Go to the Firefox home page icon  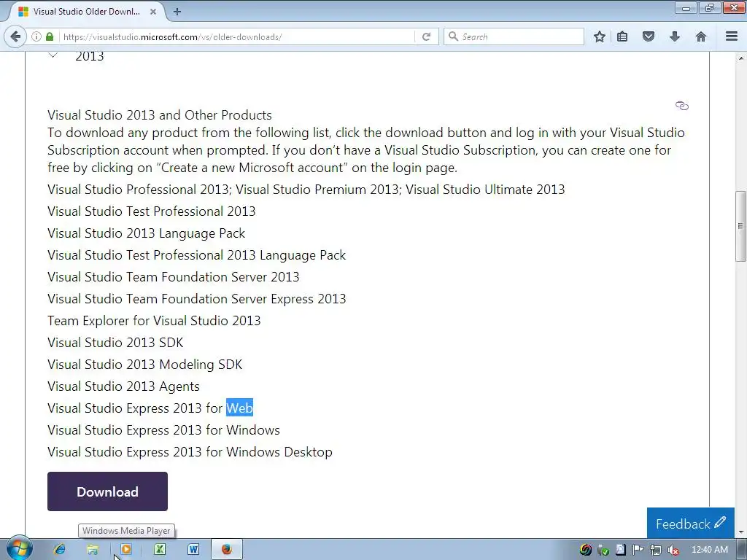coord(701,36)
